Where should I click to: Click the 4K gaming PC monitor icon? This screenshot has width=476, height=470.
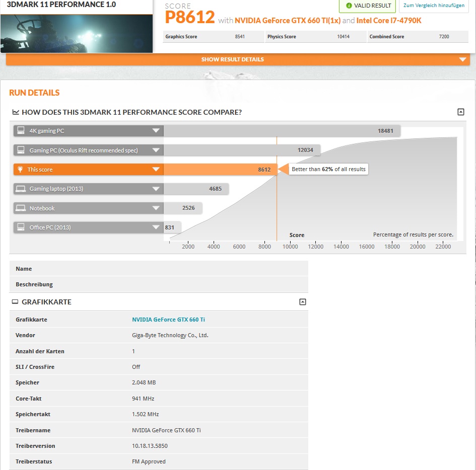[21, 130]
